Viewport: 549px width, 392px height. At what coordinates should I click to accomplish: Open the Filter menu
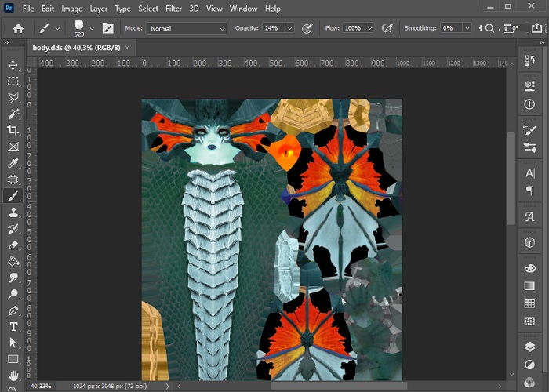click(x=173, y=9)
